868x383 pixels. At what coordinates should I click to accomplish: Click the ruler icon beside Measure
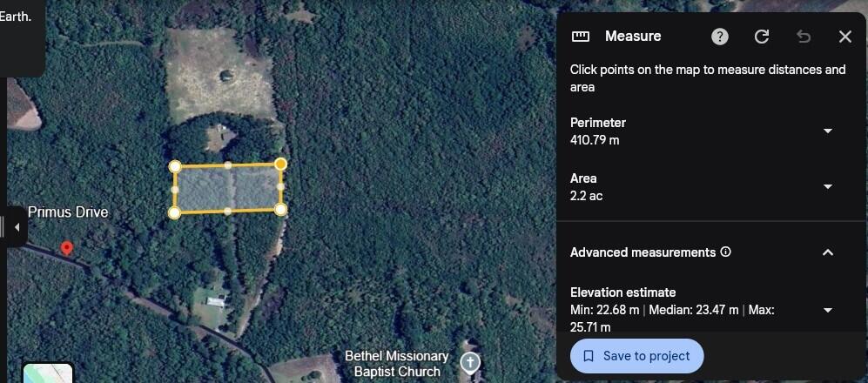tap(580, 37)
